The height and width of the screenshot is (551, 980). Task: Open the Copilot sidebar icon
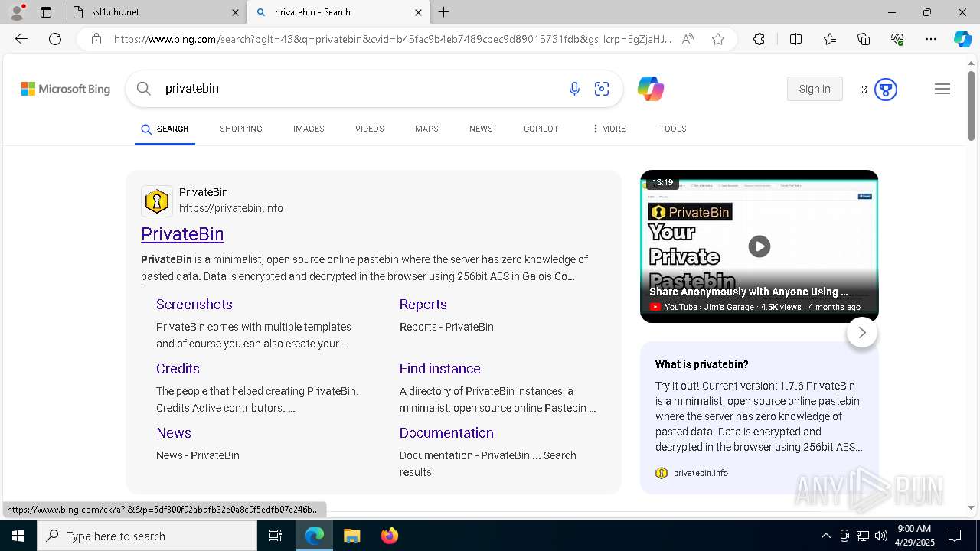pos(962,39)
